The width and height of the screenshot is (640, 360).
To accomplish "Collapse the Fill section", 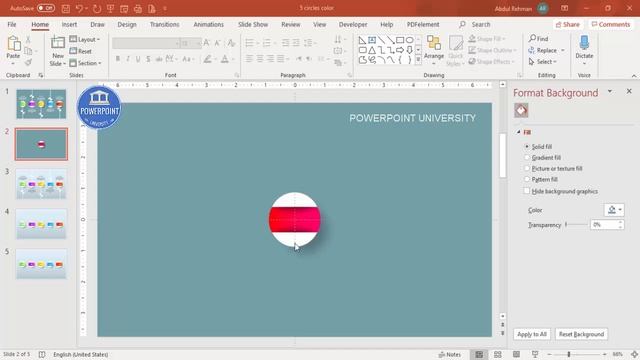I will click(x=518, y=132).
